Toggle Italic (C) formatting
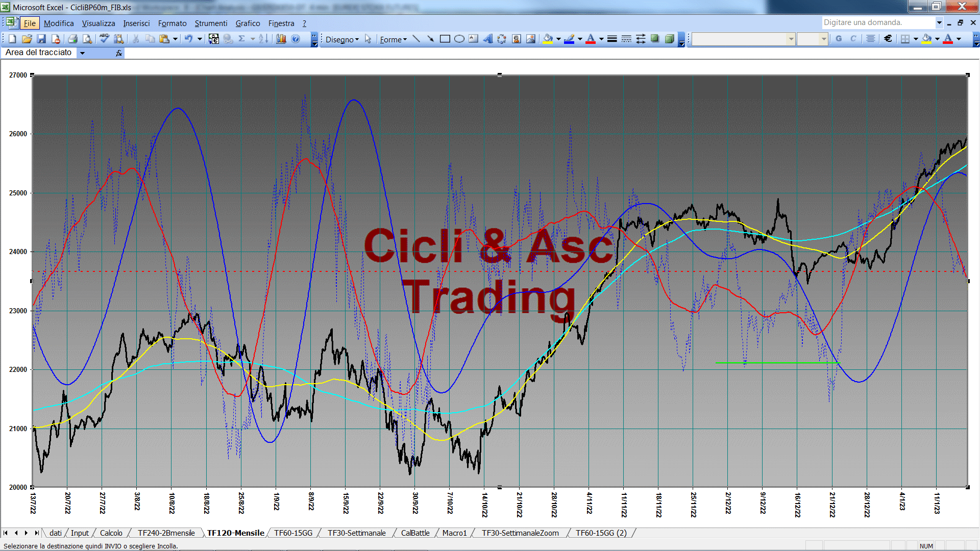This screenshot has width=980, height=551. point(853,39)
